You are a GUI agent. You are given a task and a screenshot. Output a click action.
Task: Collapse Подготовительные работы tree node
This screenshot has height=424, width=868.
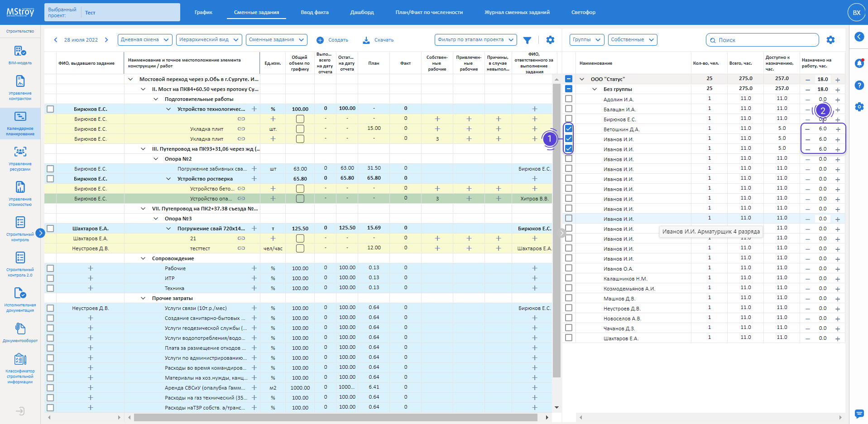click(156, 99)
